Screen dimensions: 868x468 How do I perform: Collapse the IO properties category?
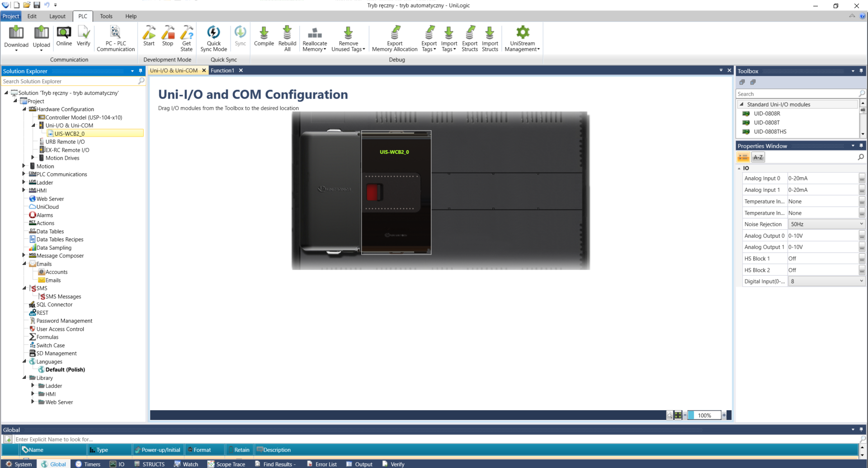[x=739, y=168]
